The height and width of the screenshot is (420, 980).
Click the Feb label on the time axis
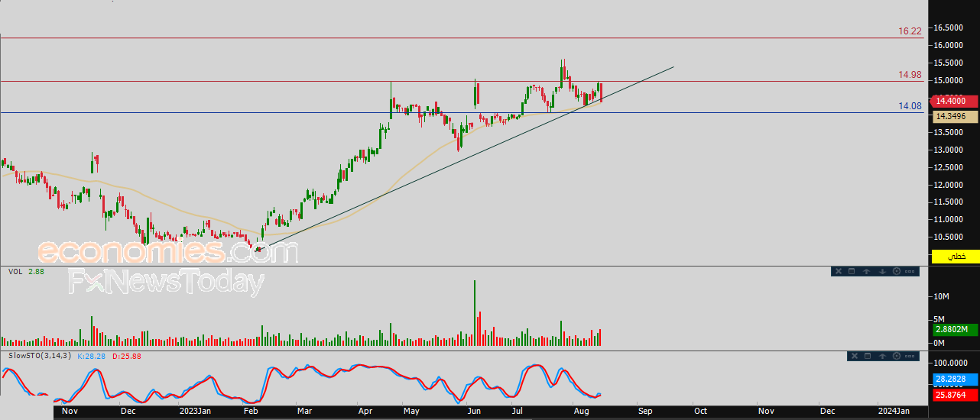point(251,411)
